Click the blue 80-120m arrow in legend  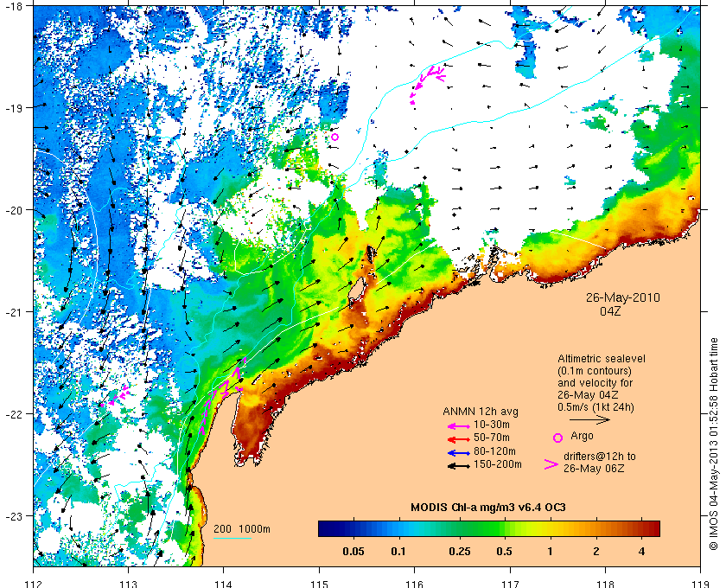(459, 453)
